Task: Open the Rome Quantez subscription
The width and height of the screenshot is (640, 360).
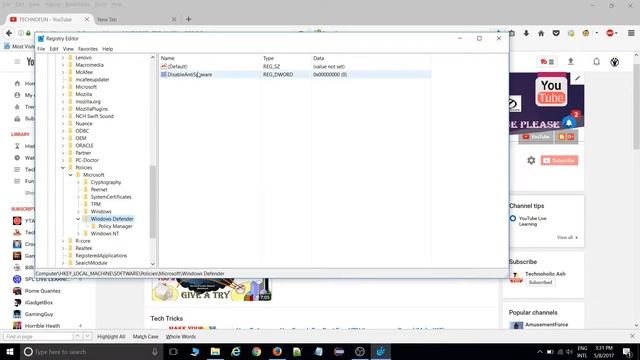Action: (42, 291)
